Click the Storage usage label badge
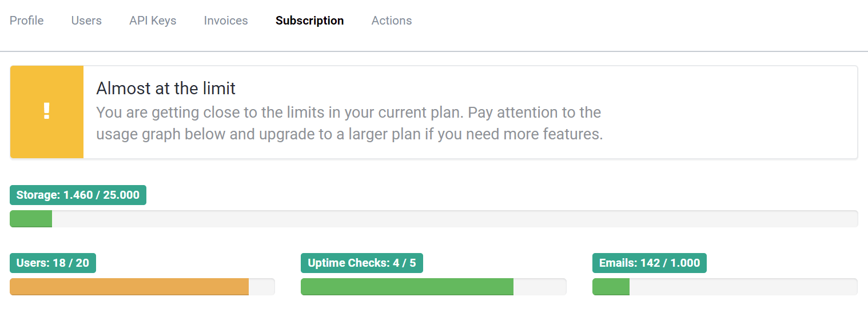Image resolution: width=868 pixels, height=333 pixels. point(78,195)
